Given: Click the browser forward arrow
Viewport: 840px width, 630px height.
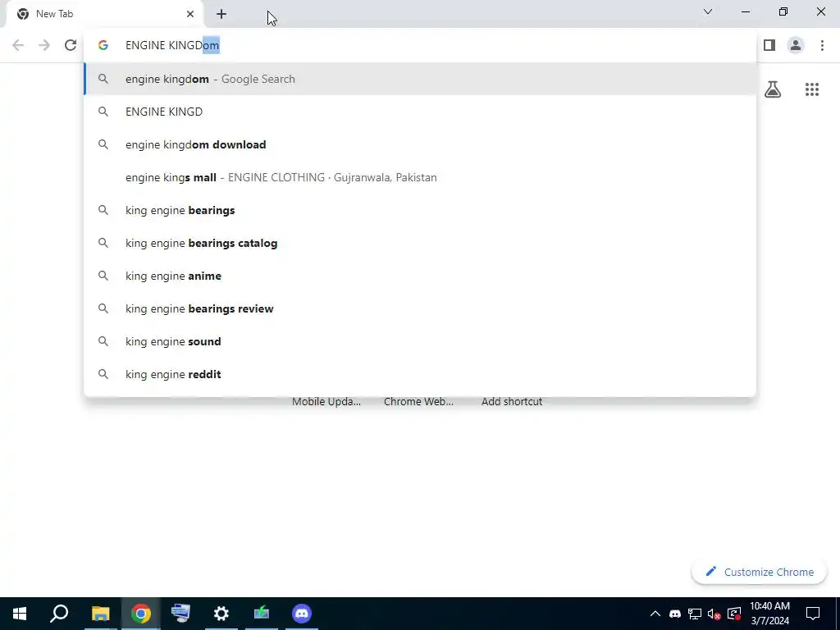Looking at the screenshot, I should [x=44, y=45].
